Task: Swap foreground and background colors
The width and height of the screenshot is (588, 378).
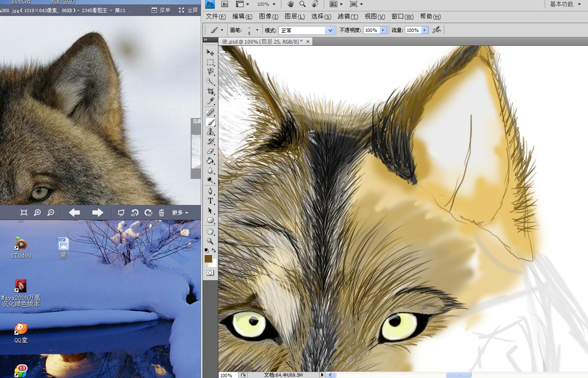Action: pos(214,250)
